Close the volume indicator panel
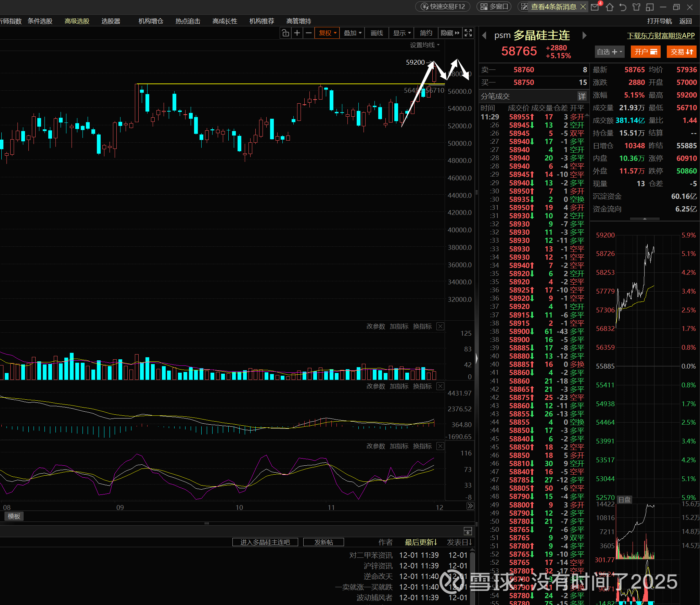Image resolution: width=700 pixels, height=605 pixels. 441,326
